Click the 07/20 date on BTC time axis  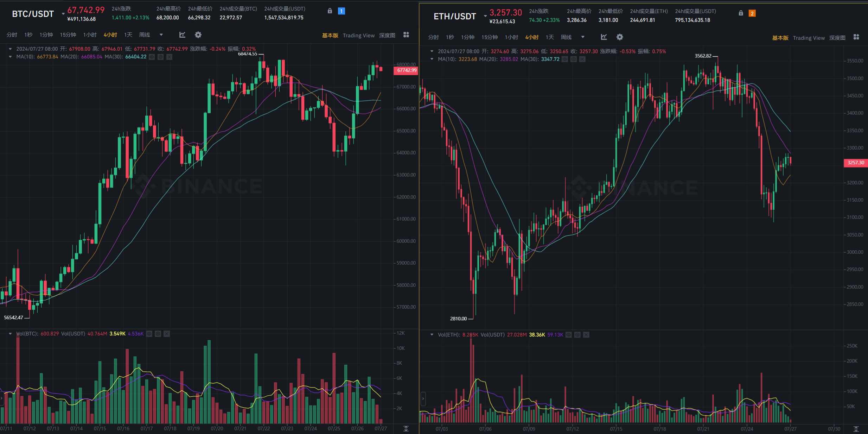point(217,428)
